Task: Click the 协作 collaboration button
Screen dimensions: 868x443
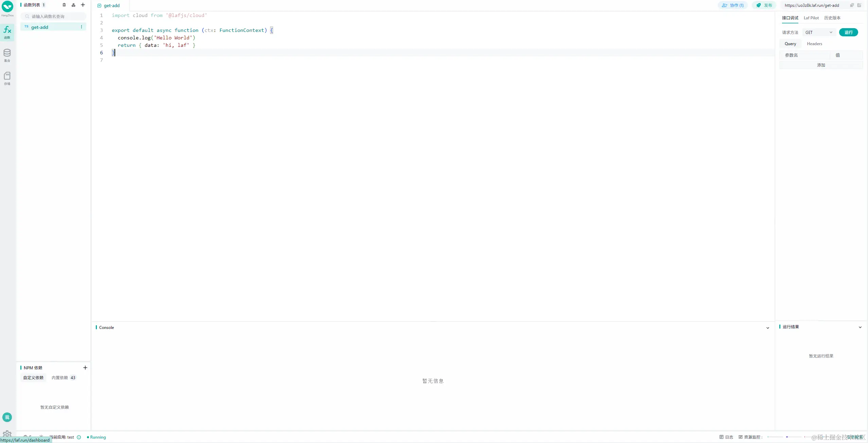Action: 733,5
